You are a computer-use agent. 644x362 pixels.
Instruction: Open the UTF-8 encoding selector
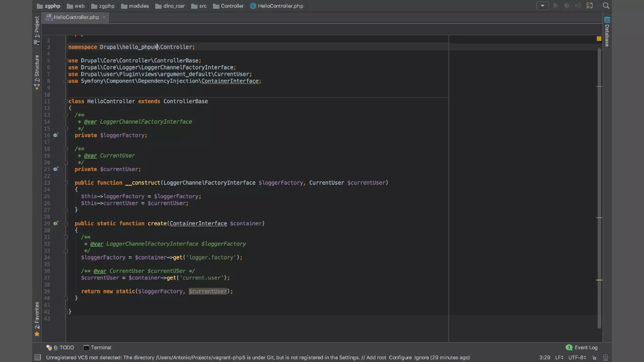pos(577,358)
